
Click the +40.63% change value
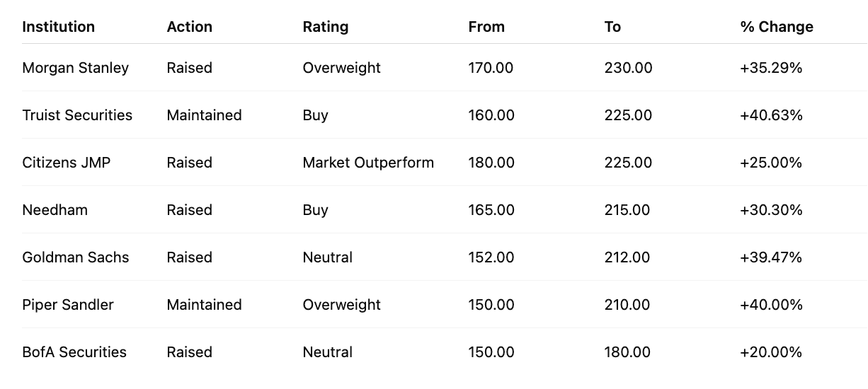[771, 115]
